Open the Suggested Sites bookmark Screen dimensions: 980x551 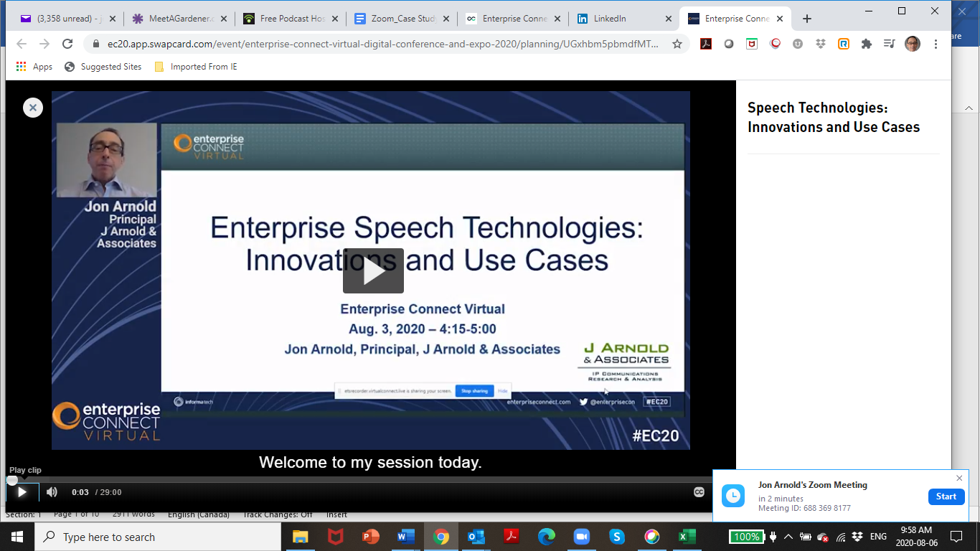103,67
